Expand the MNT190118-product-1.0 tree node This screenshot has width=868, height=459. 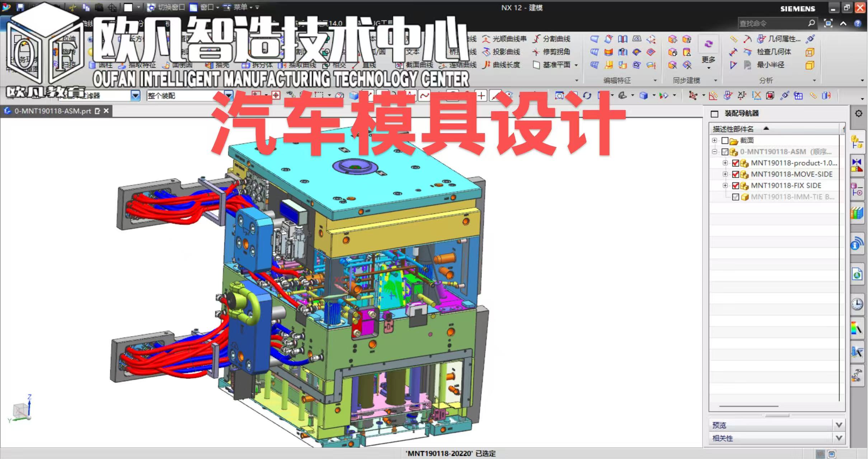(x=725, y=163)
